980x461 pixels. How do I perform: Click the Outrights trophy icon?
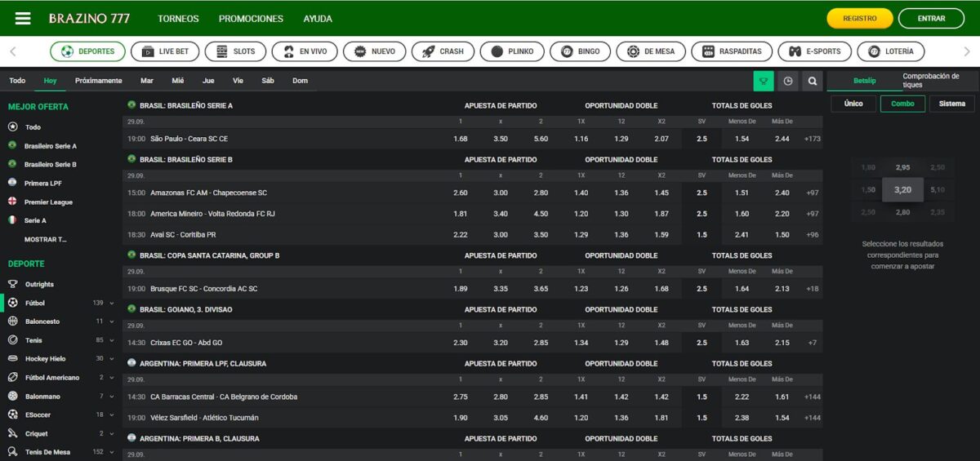click(12, 284)
